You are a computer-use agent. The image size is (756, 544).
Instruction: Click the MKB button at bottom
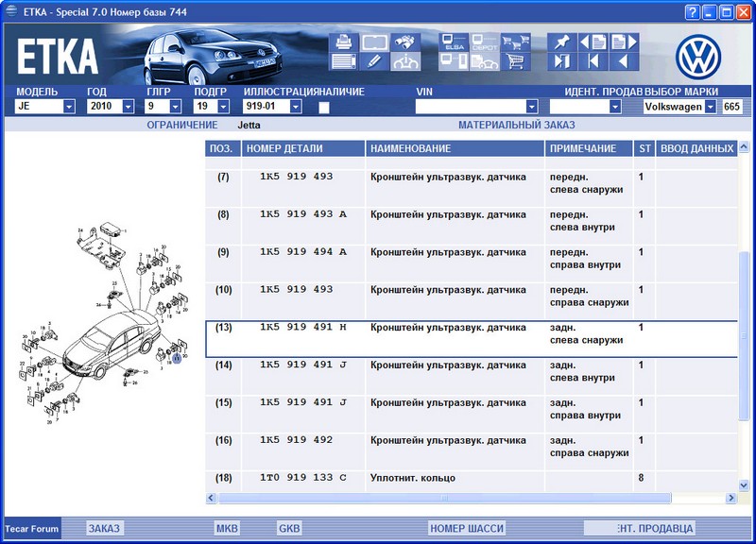click(227, 528)
